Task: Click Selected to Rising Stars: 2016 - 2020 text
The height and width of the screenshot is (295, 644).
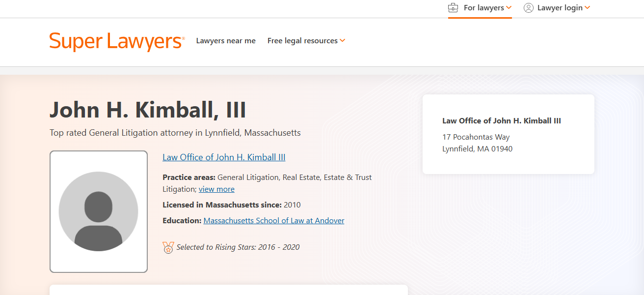Action: (x=238, y=247)
